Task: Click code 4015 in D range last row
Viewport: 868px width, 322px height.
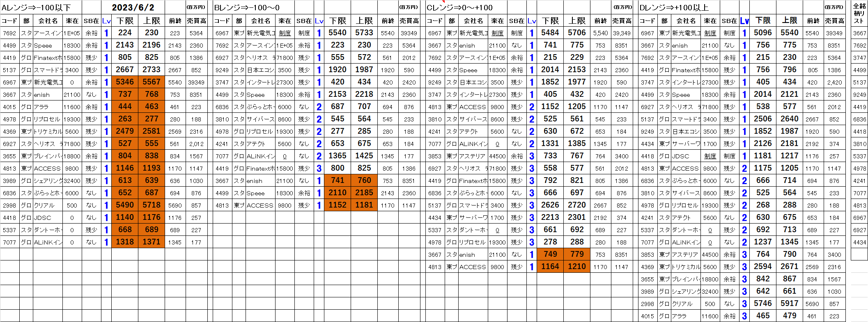Action: pyautogui.click(x=648, y=316)
